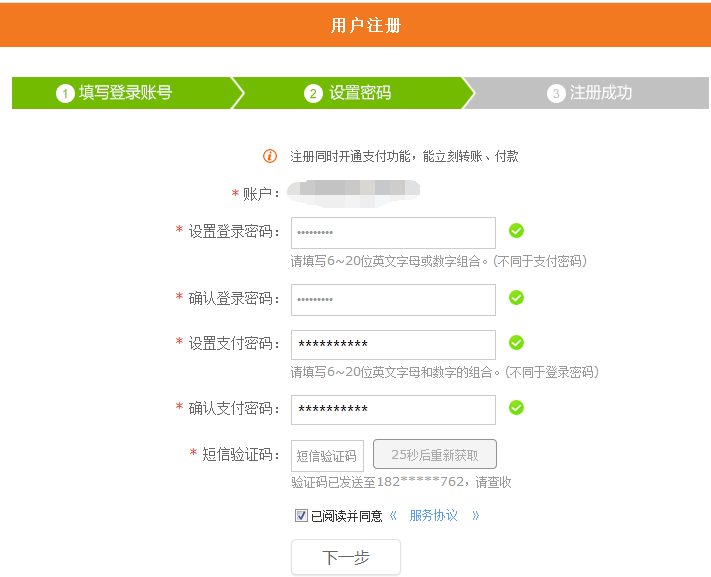Click green checkmark beside 设置支付密码 field
The image size is (711, 577).
coord(516,343)
